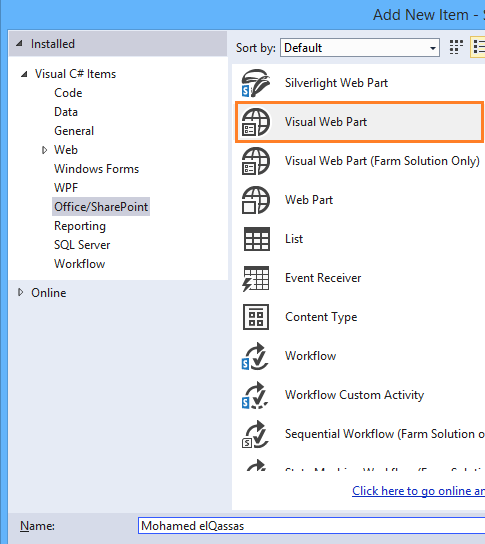Pick the Content Type icon
This screenshot has width=485, height=544.
(256, 317)
